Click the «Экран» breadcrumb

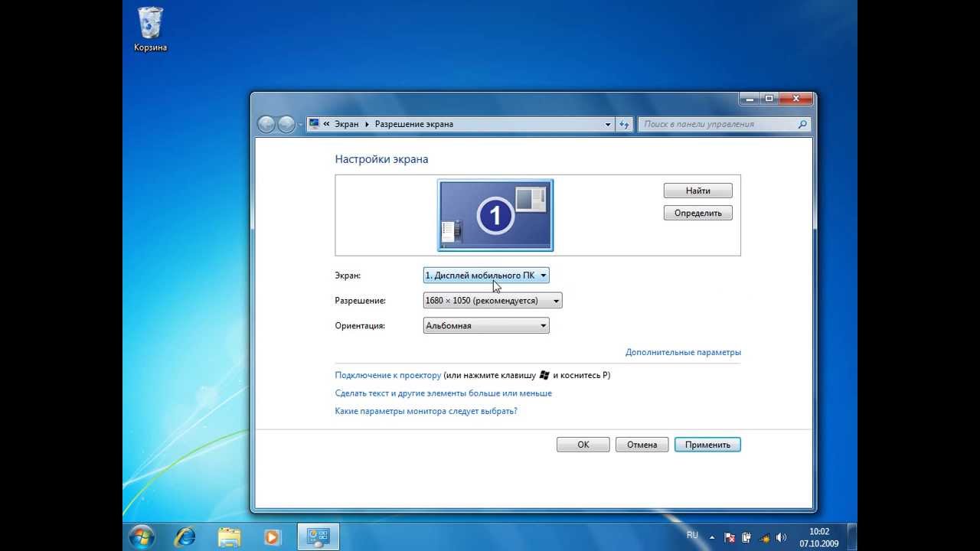click(346, 124)
